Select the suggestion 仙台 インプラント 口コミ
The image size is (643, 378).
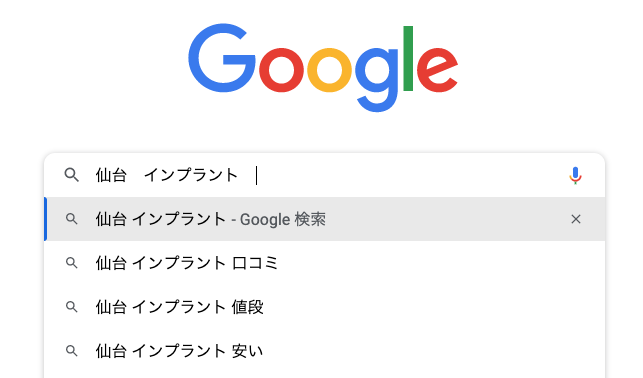(324, 263)
